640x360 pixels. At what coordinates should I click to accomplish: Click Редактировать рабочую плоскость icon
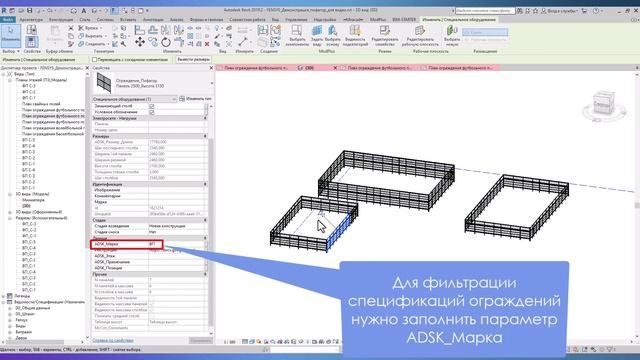(x=420, y=36)
